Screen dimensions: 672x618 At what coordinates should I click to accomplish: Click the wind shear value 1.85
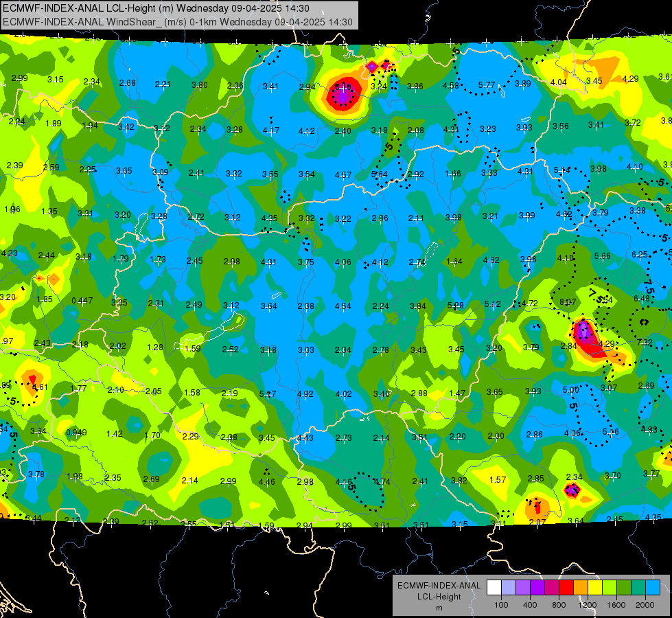[x=45, y=299]
